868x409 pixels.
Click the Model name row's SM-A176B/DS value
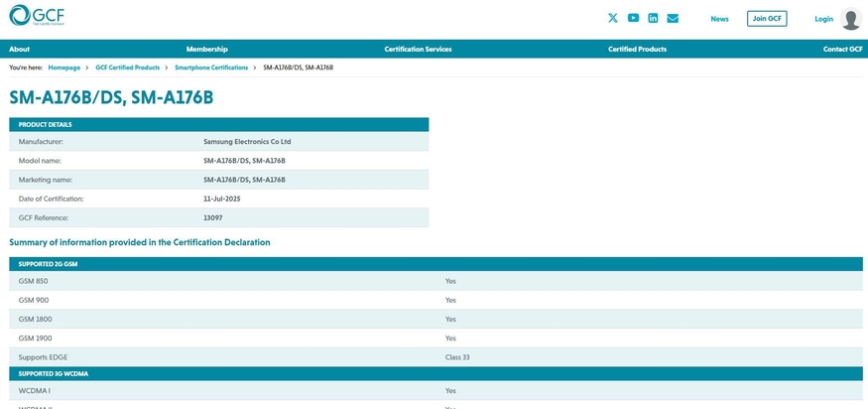pyautogui.click(x=245, y=161)
